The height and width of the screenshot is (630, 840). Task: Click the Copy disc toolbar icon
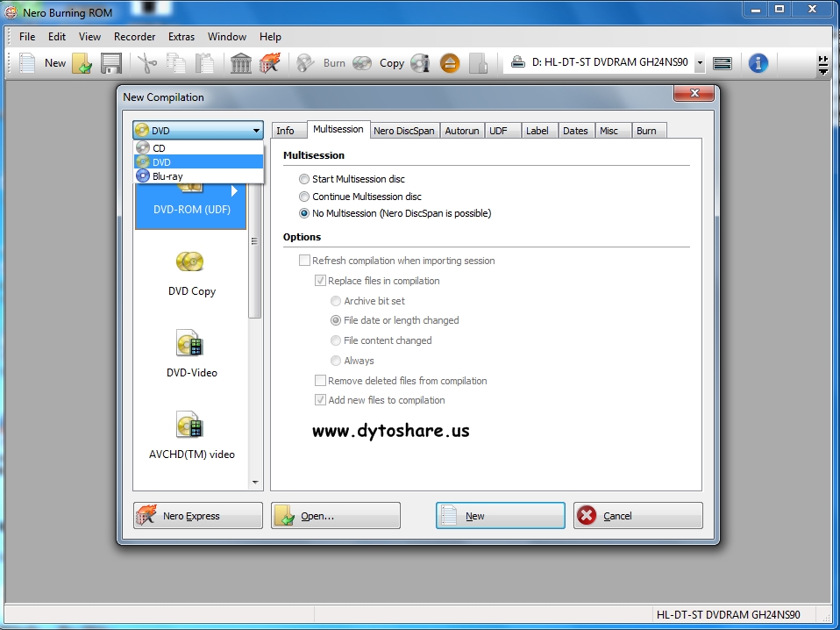(362, 62)
